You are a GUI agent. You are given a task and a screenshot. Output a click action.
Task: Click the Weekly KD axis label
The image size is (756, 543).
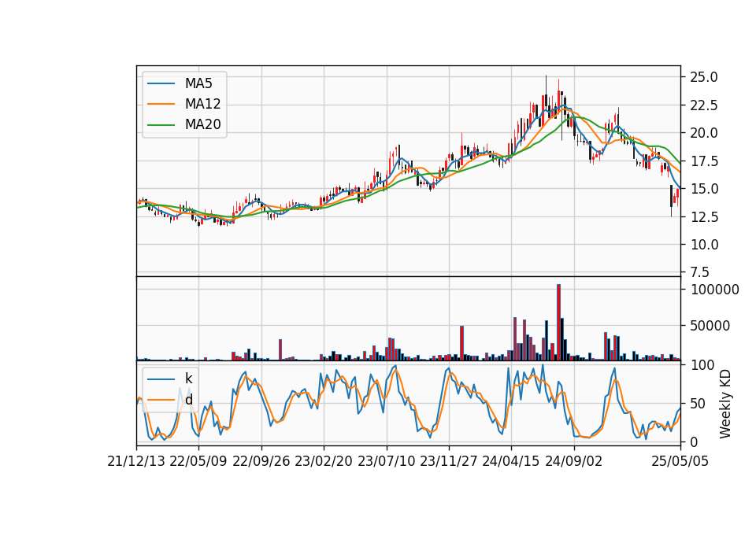(x=725, y=404)
